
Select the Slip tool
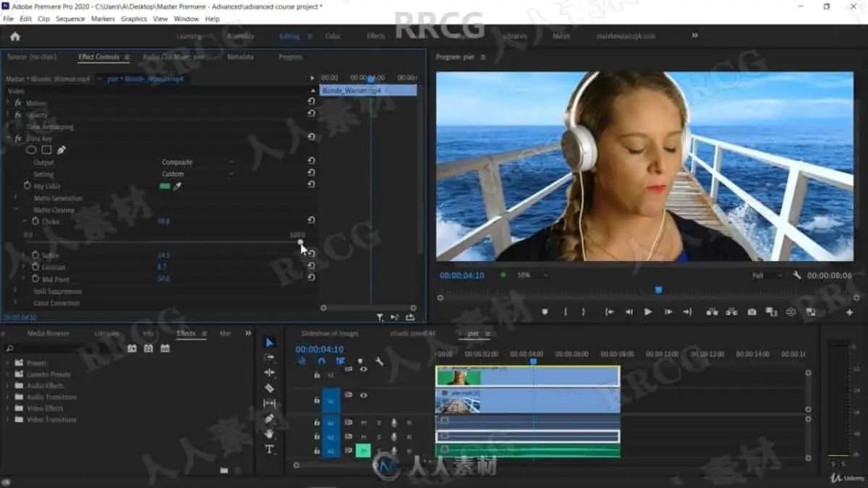point(270,403)
